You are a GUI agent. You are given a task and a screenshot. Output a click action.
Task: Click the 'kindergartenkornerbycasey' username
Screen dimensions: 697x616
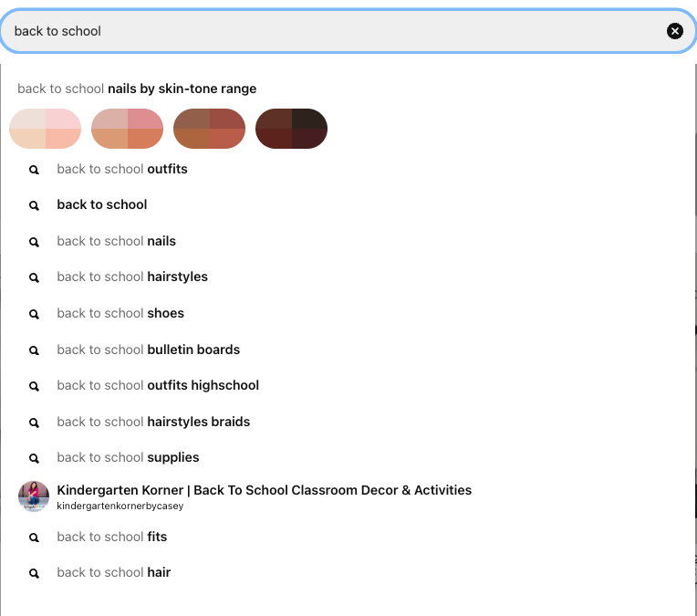click(120, 506)
